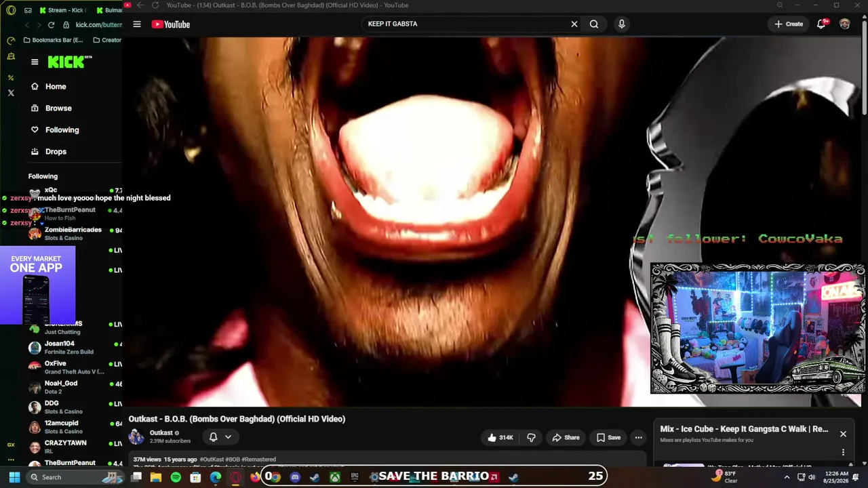Open Epic Games Launcher from the taskbar
The width and height of the screenshot is (868, 488).
[x=355, y=477]
